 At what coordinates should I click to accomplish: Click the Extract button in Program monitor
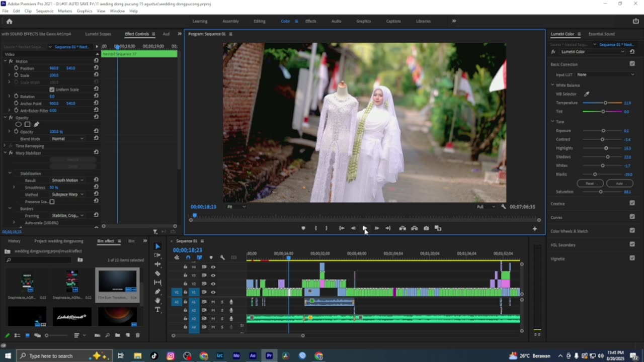[414, 228]
